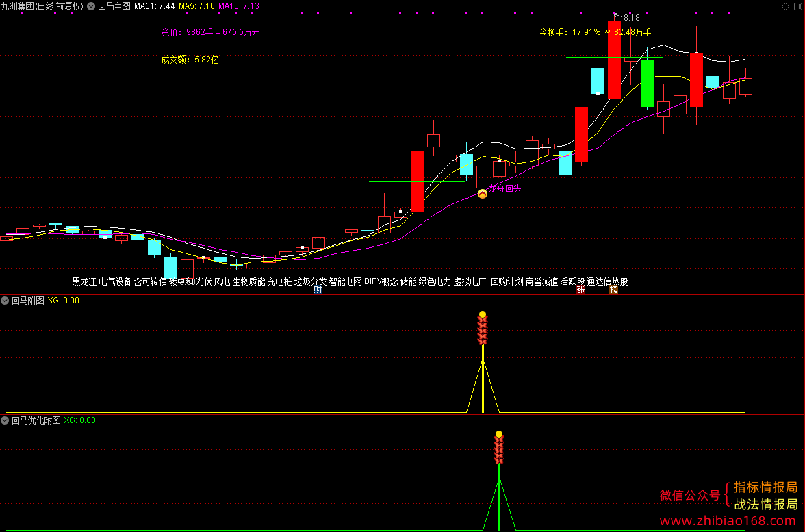This screenshot has height=532, width=805.
Task: Click the MA51: 7.44 readout
Action: point(154,6)
